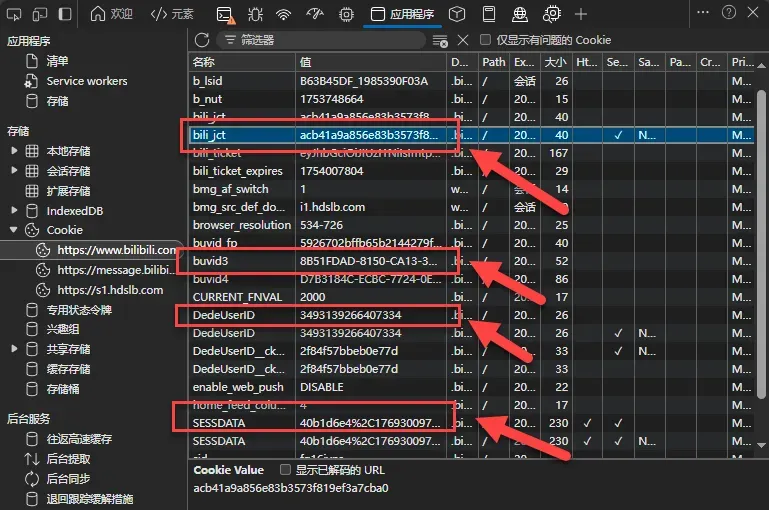
Task: Clear all cookies icon
Action: point(440,41)
